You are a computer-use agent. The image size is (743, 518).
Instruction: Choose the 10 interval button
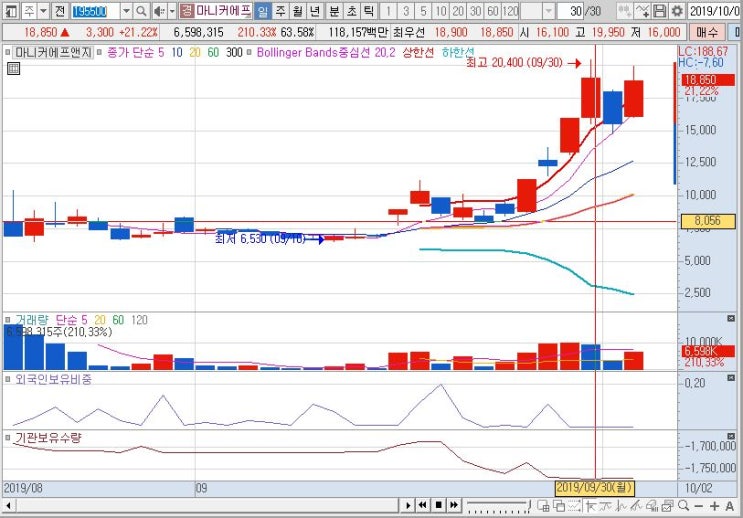[441, 11]
